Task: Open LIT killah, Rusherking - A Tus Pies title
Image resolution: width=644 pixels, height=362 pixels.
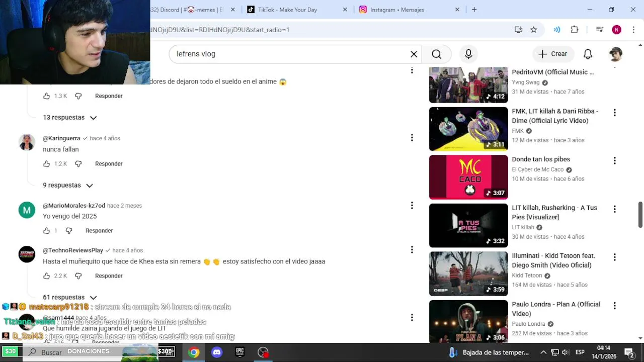Action: 554,213
